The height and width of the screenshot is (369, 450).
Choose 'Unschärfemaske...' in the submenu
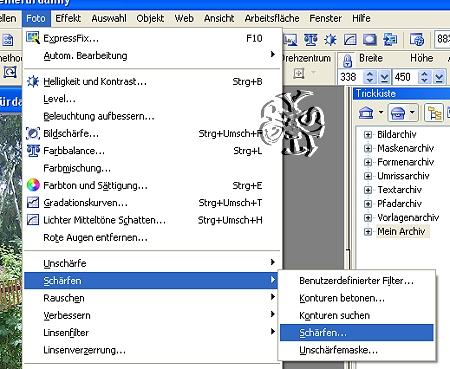coord(357,350)
